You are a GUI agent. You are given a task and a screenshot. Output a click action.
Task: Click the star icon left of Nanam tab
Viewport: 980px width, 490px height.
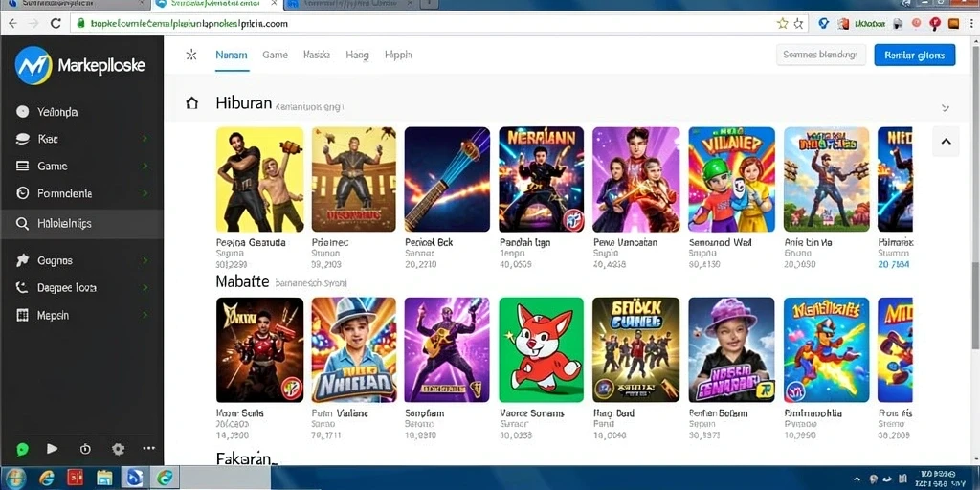pos(191,55)
